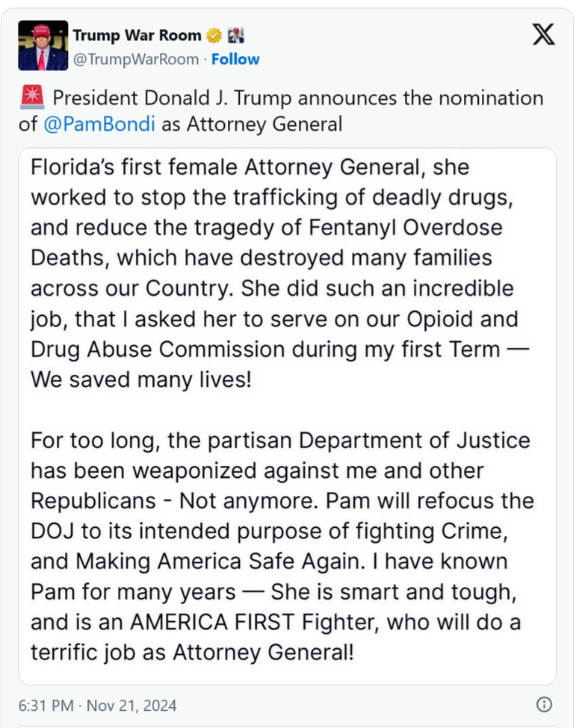Click the Trump War Room display name

(x=137, y=35)
